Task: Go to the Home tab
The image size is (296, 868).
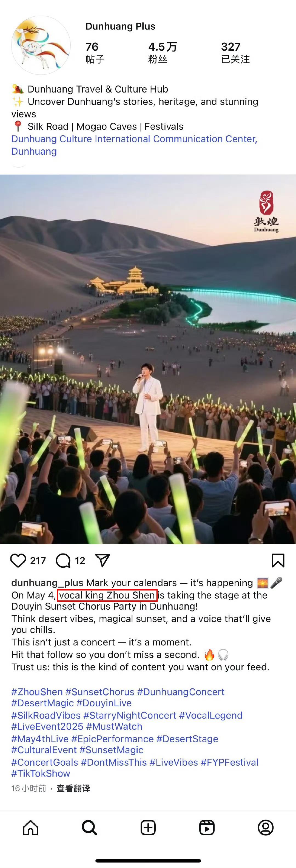Action: [x=31, y=827]
